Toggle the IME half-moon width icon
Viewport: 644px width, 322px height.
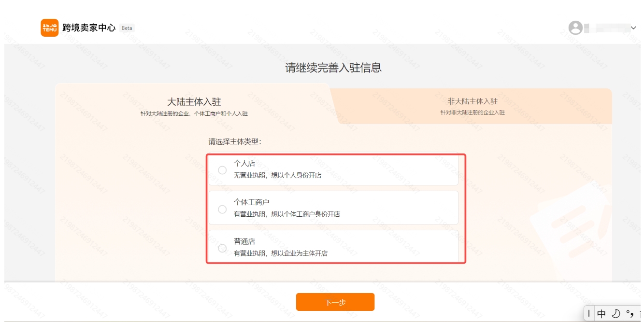click(x=616, y=314)
